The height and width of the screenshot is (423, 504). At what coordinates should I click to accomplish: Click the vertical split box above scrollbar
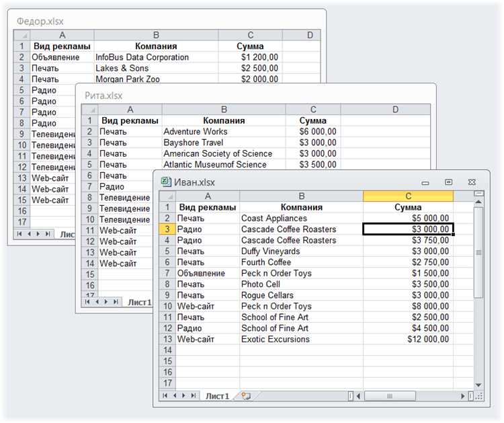coord(478,193)
